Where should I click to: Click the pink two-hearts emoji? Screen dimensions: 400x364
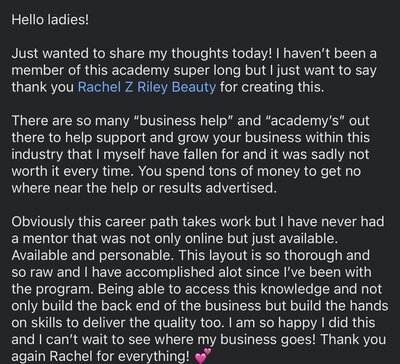(204, 356)
